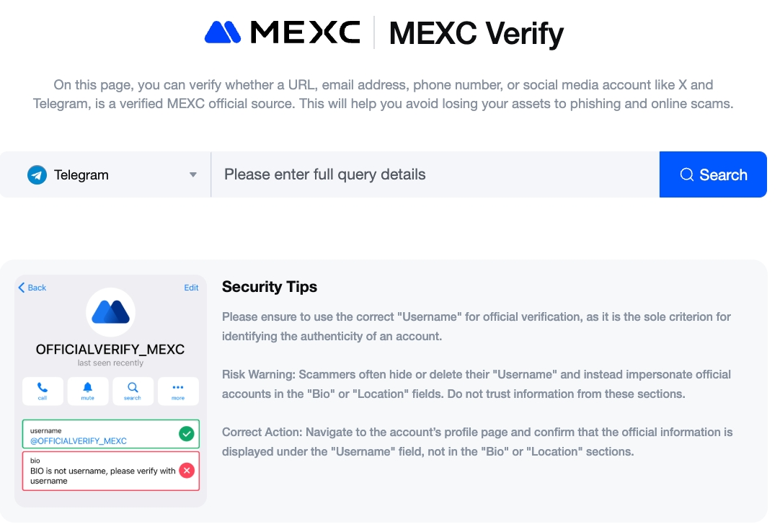This screenshot has width=780, height=532.
Task: Tap the call phone icon
Action: click(43, 387)
